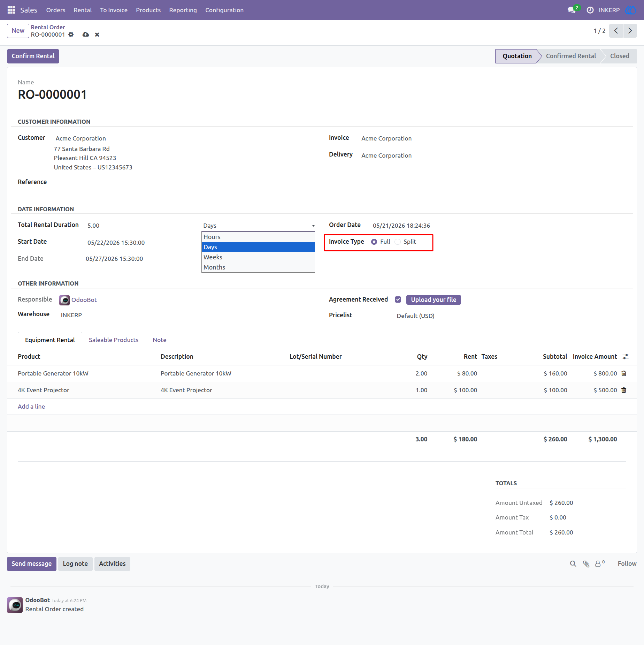
Task: Open the activities clock icon
Action: tap(590, 10)
